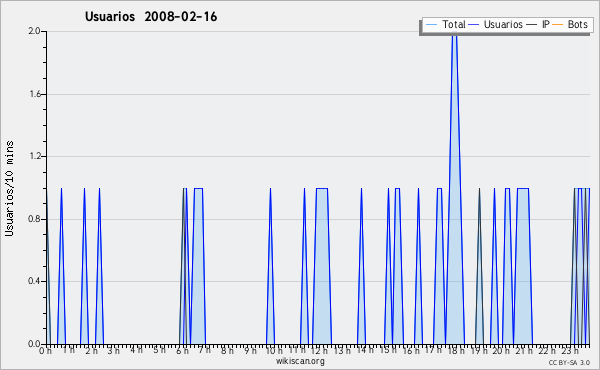Click the '14 h' x-axis label
The image size is (600, 370).
[x=365, y=349]
